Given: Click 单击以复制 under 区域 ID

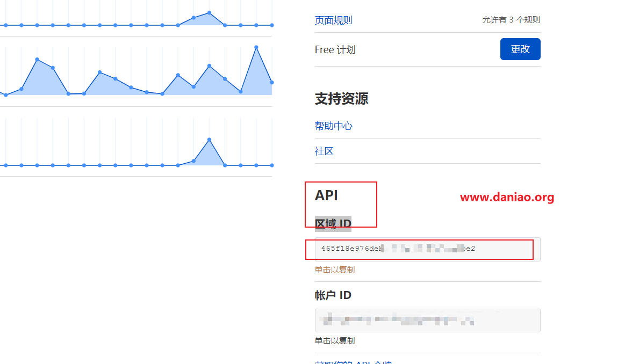Looking at the screenshot, I should pos(334,270).
